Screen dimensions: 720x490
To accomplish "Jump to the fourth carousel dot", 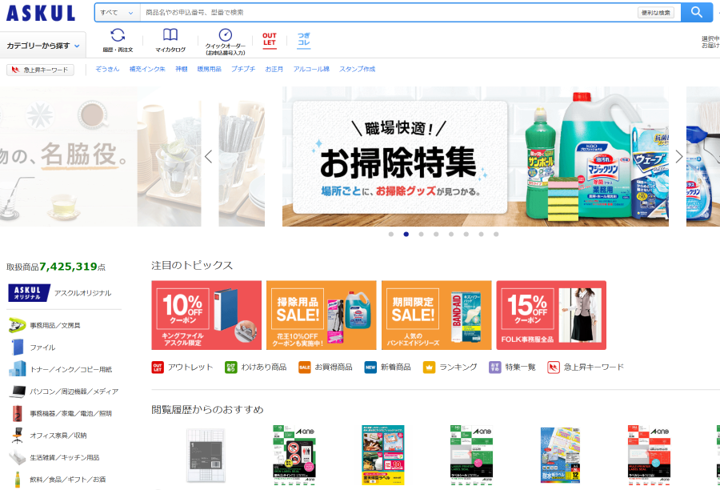I will pos(436,234).
